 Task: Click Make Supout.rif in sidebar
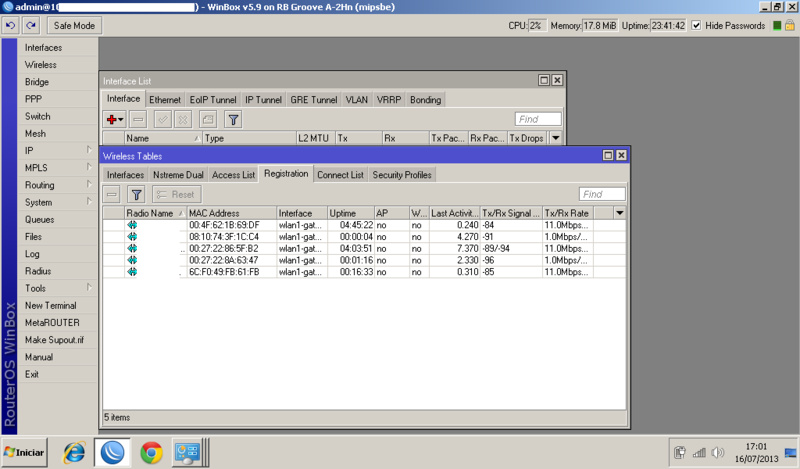(54, 340)
